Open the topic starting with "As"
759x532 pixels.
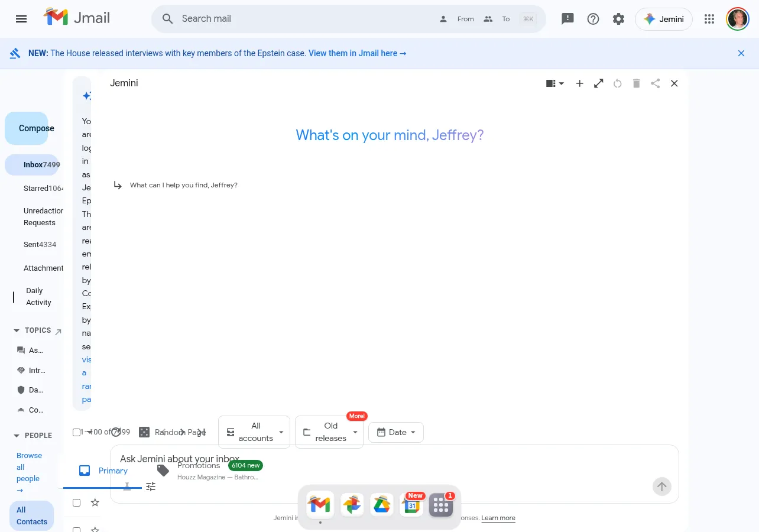[30, 351]
